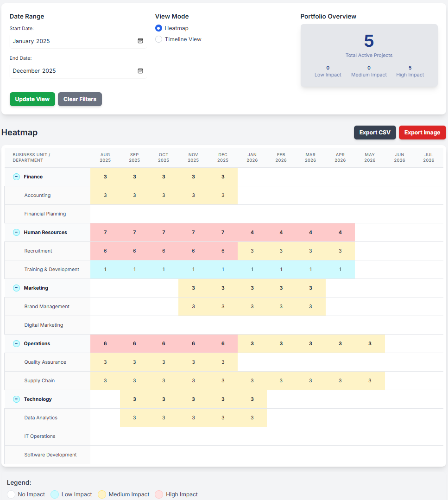Click the Total Active Projects number 5
The width and height of the screenshot is (448, 500).
click(x=369, y=41)
